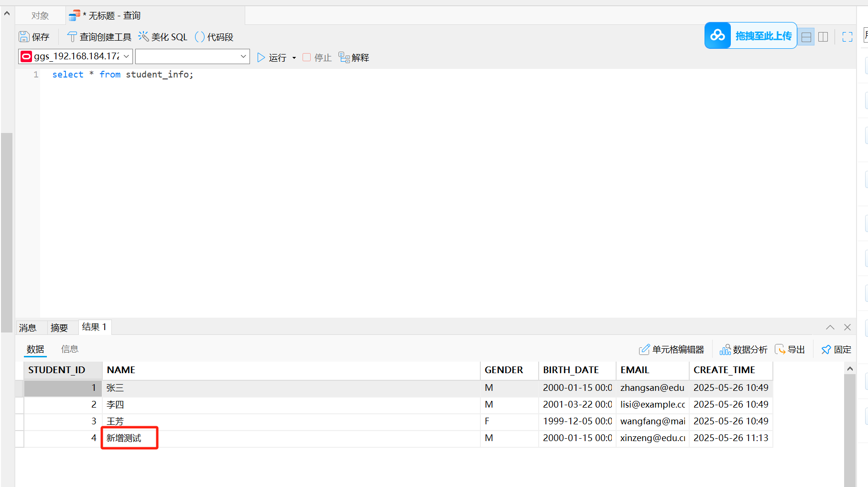The image size is (868, 487).
Task: Click the NAME column header
Action: click(291, 370)
